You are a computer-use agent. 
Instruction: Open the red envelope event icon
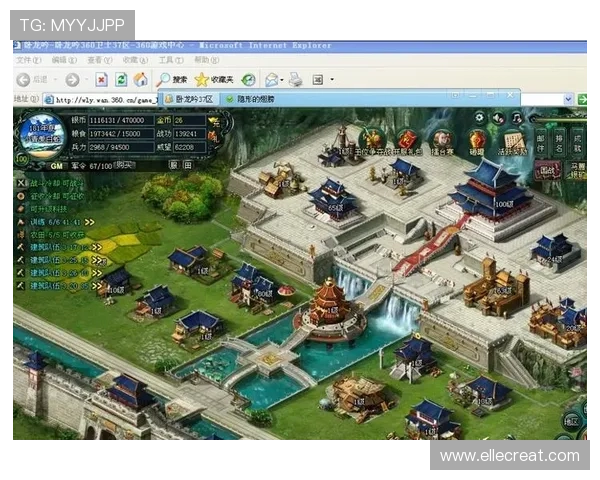point(408,141)
